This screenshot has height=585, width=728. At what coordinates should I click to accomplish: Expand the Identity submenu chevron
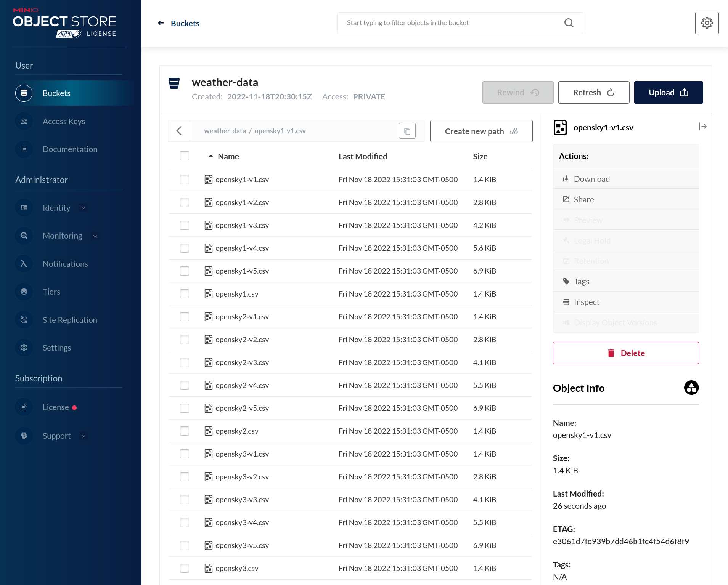pos(84,208)
